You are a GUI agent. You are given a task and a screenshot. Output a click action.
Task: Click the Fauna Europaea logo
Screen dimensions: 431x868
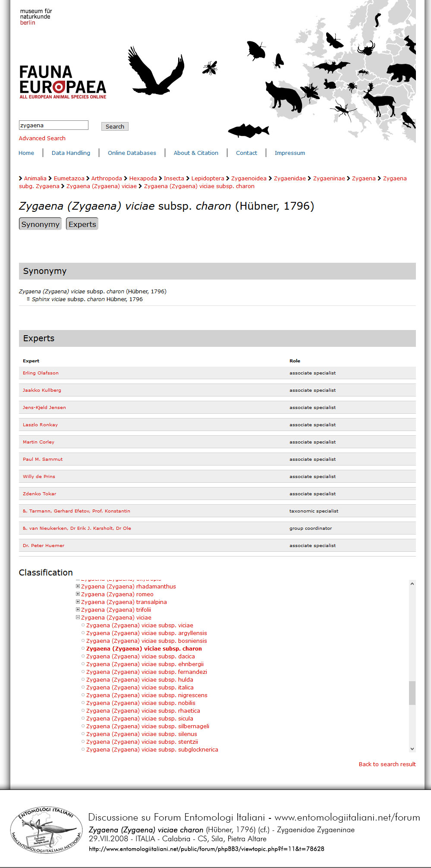(x=63, y=82)
